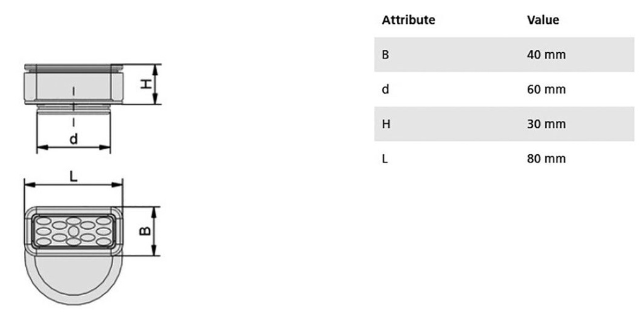Click the 60 mm value cell
The image size is (644, 331).
pos(546,89)
